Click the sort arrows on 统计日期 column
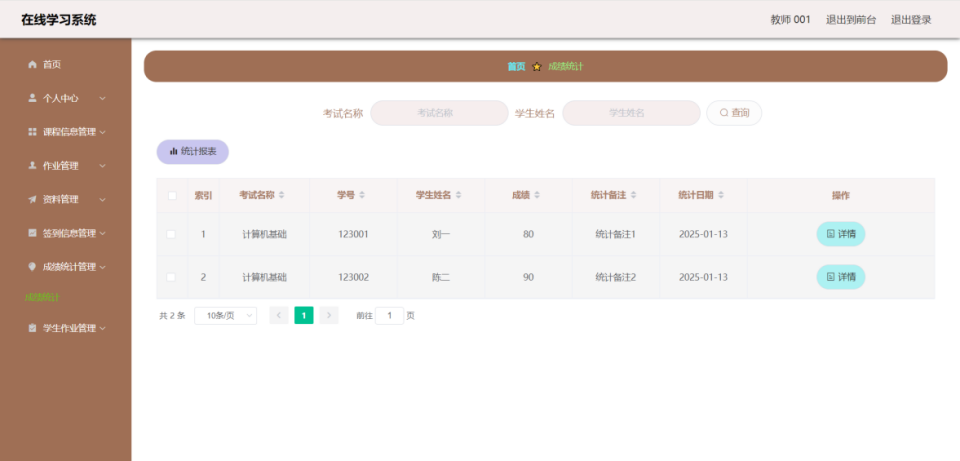Screen dimensions: 960x461 [x=721, y=195]
